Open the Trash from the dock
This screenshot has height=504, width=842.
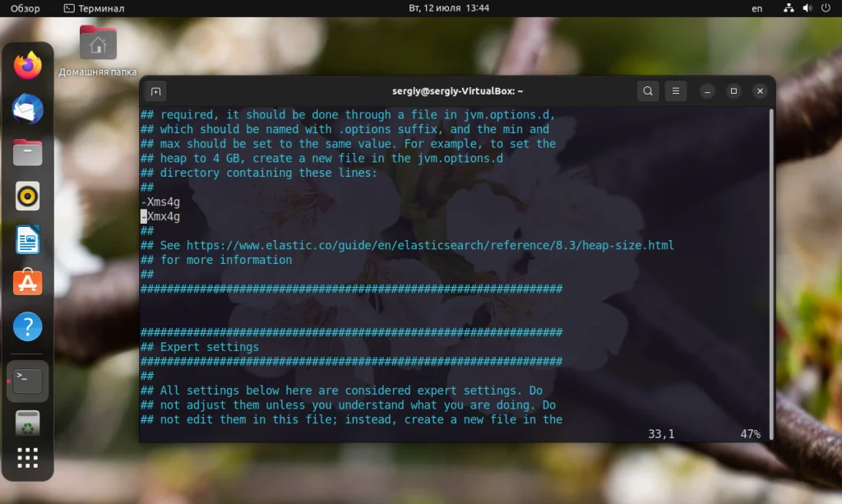click(27, 421)
